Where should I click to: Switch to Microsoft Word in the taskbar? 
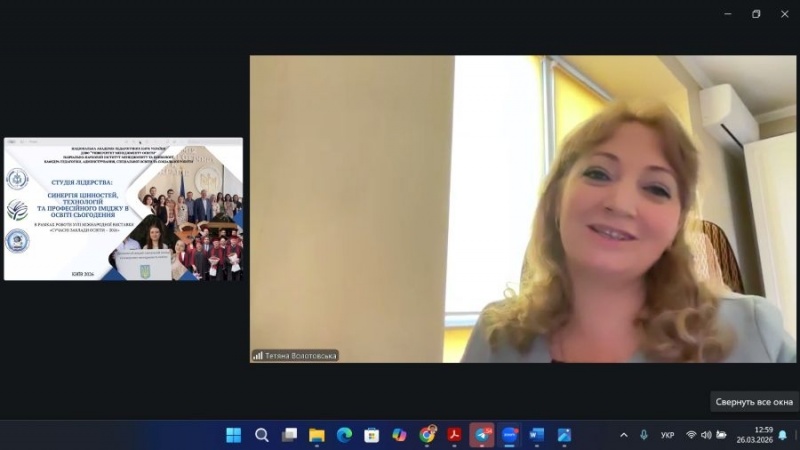tap(536, 435)
